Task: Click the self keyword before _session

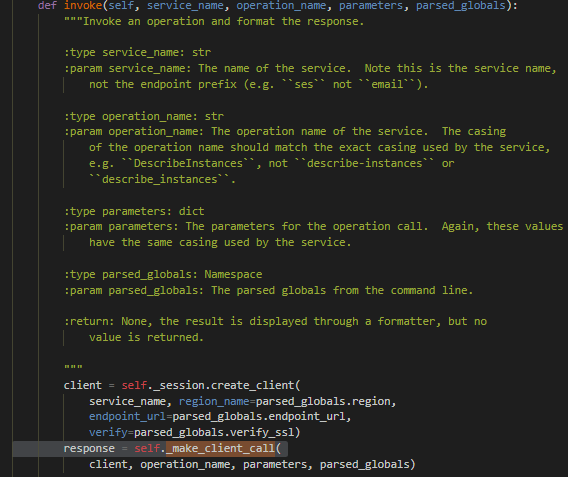Action: click(x=134, y=385)
